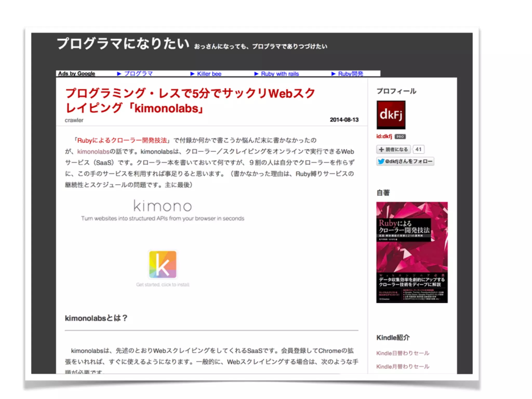Open the blog title プログラマになりたい

coord(123,44)
